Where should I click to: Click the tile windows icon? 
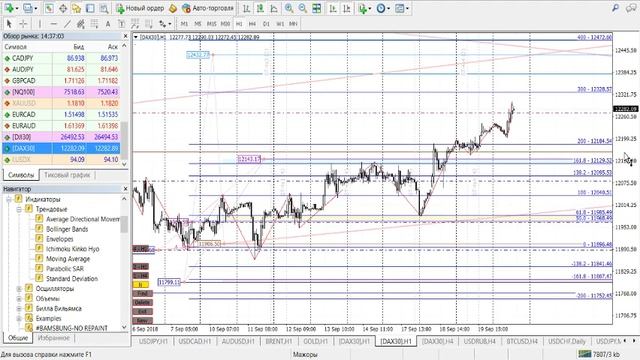coord(316,8)
